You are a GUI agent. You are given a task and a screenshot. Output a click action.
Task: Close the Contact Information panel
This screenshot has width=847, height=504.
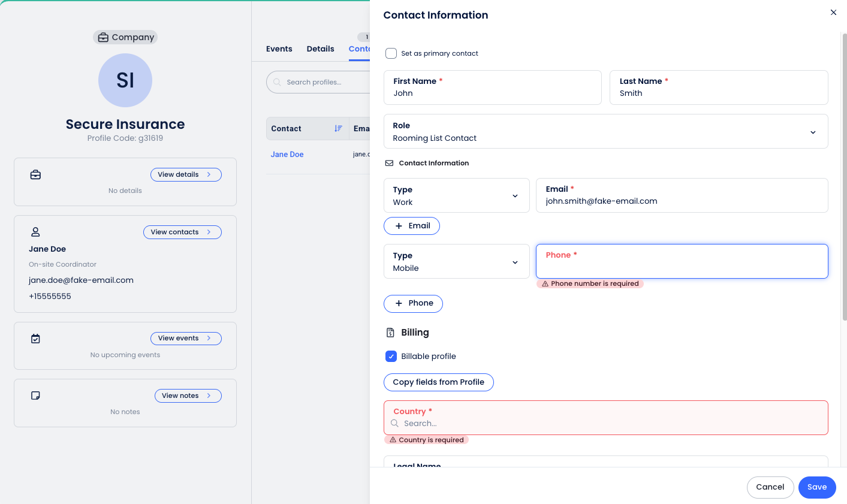(x=833, y=13)
